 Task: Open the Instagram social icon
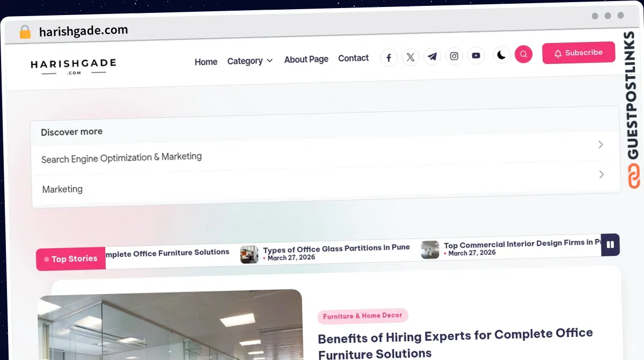pos(454,56)
